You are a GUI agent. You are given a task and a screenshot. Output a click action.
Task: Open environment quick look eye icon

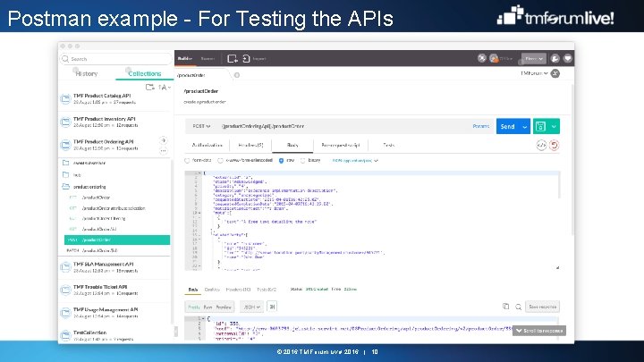point(555,73)
